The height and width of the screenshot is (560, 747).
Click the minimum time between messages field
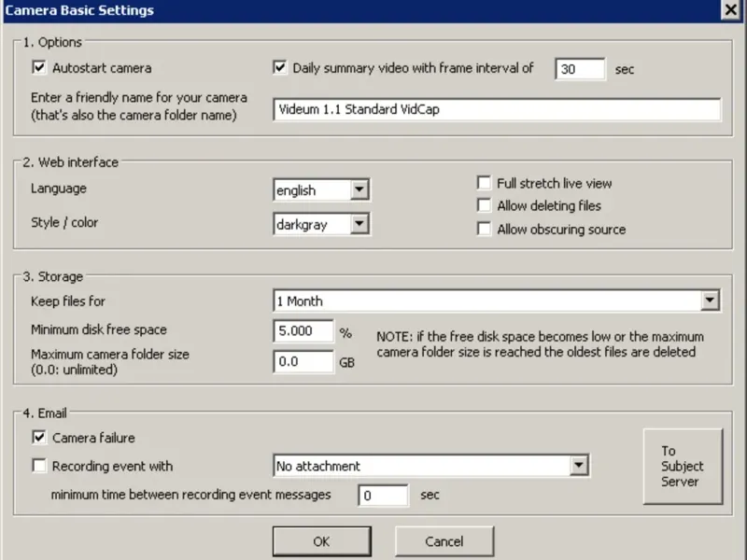383,496
